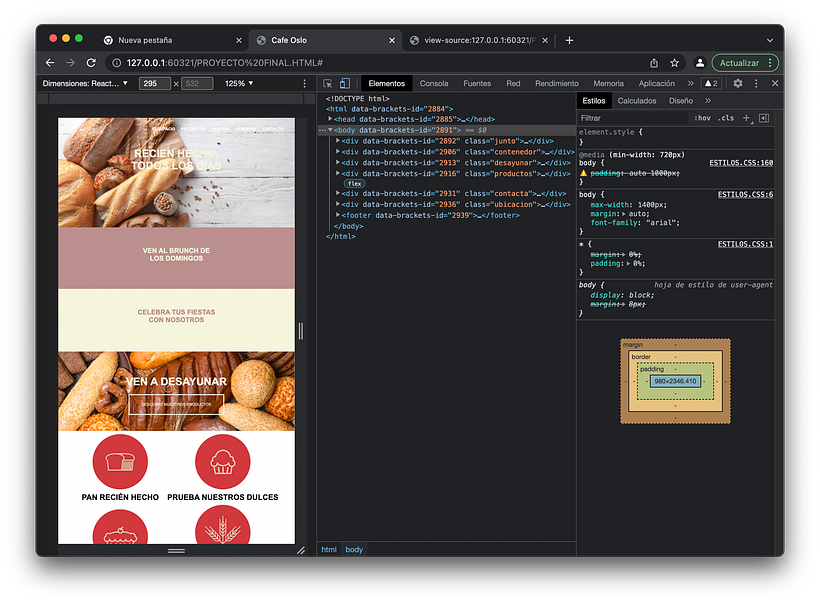820x604 pixels.
Task: Click the Actualizar update button
Action: coord(745,63)
